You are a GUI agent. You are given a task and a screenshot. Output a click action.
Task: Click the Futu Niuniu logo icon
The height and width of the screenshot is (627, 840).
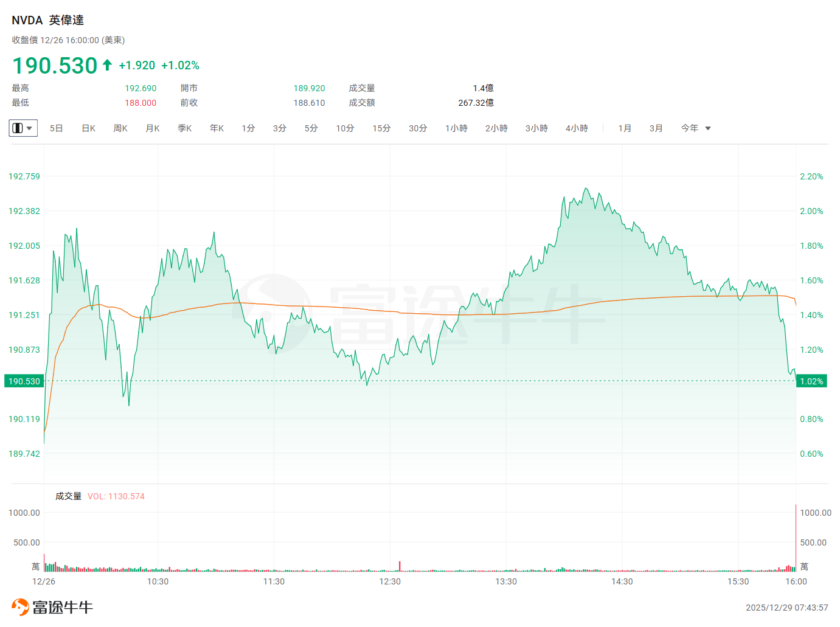[20, 607]
